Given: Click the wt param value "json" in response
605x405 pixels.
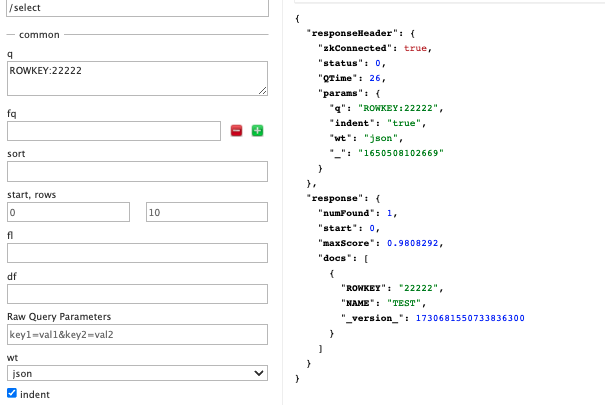Looking at the screenshot, I should point(381,138).
